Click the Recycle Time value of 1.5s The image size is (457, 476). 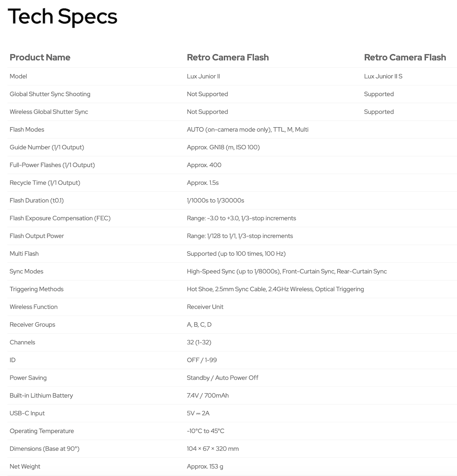click(x=203, y=183)
